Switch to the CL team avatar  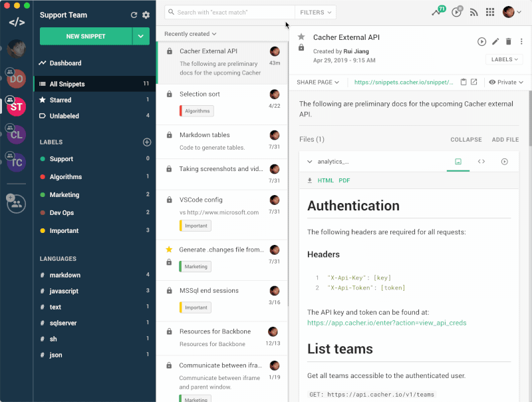(16, 134)
